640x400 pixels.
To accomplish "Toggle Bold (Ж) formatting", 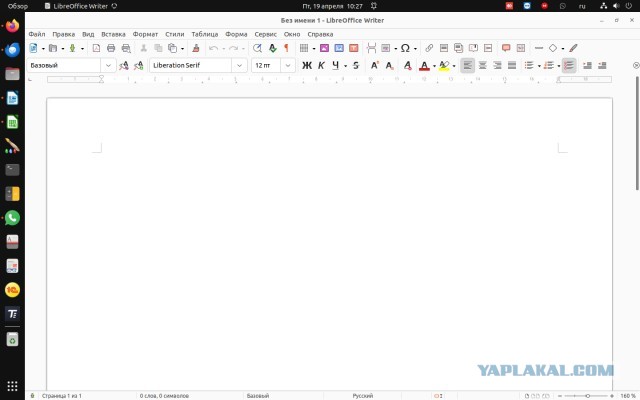I will tap(307, 65).
